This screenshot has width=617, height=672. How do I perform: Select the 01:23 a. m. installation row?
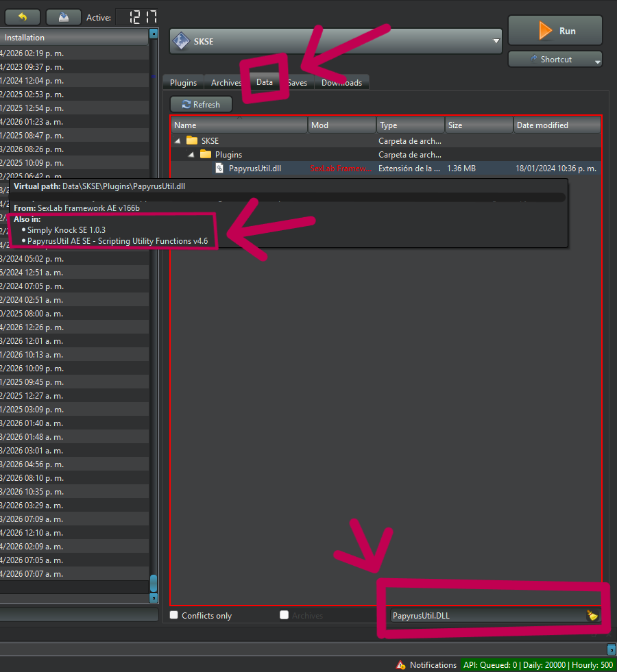click(74, 122)
